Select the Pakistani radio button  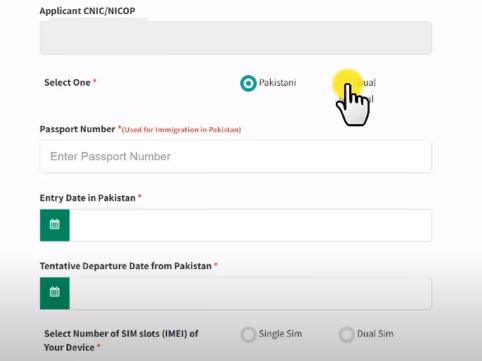[248, 83]
